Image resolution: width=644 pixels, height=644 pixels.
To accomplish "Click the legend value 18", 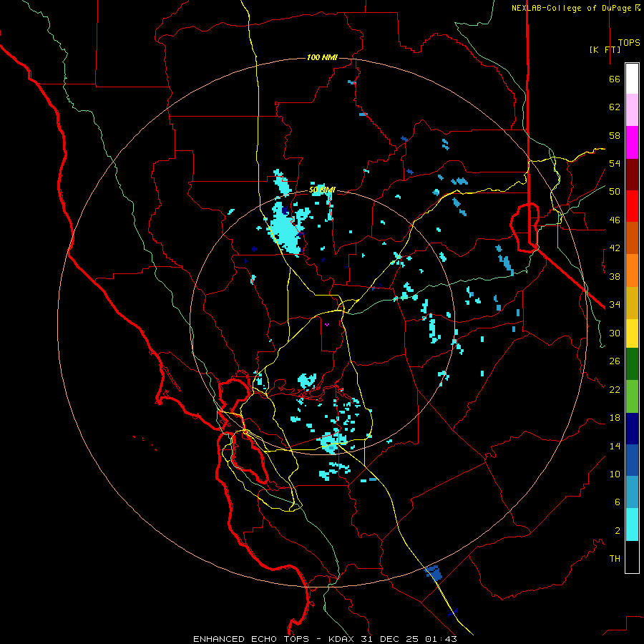I will [x=615, y=418].
